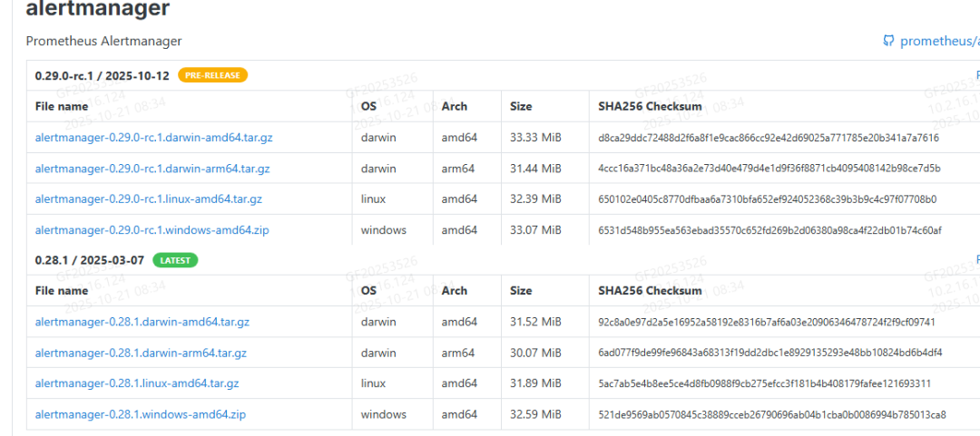Select checksum starting with 6531d548b9
The height and width of the screenshot is (436, 980).
(769, 230)
